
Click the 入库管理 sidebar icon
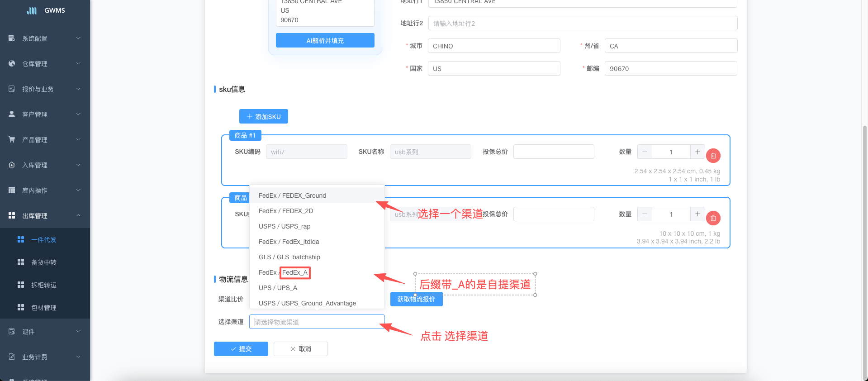click(12, 165)
